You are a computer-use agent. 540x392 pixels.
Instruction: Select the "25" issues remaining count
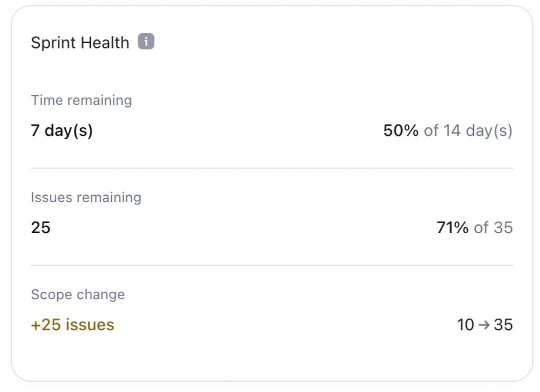(x=41, y=228)
